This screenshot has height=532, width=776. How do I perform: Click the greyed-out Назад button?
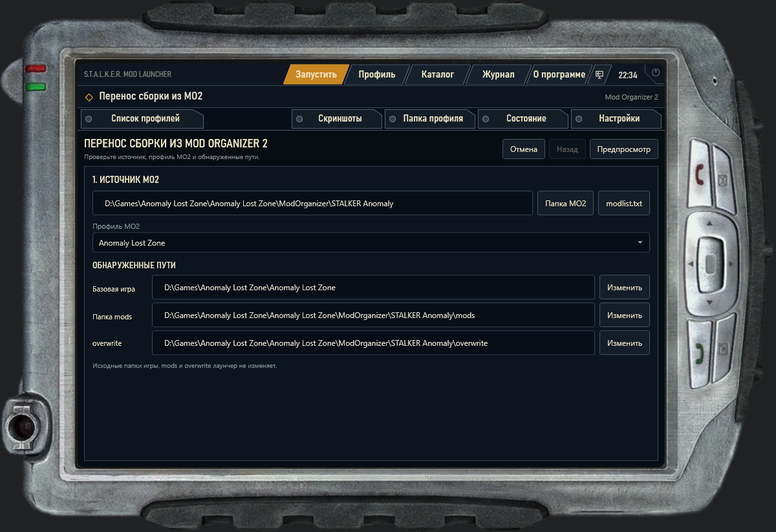567,149
